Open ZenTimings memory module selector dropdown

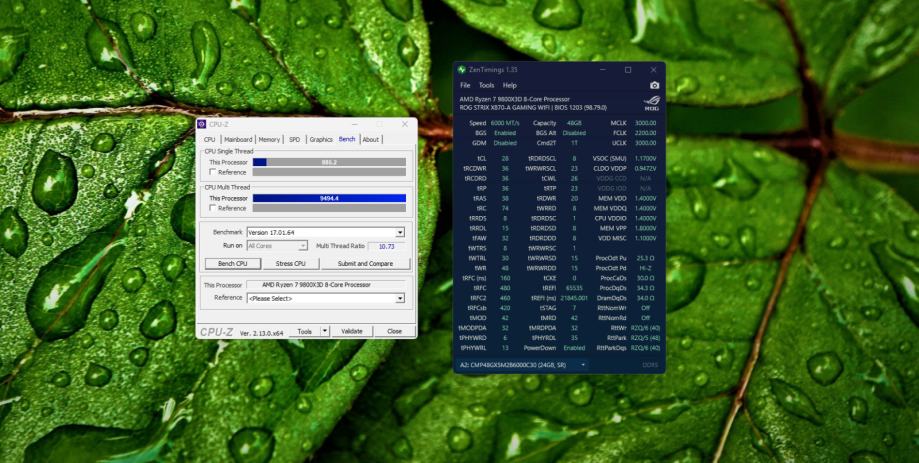(522, 365)
